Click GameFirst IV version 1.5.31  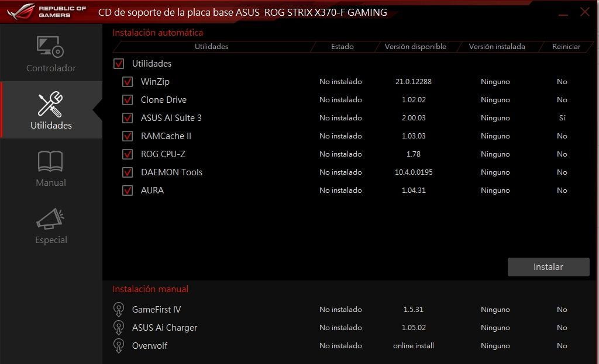pos(414,310)
